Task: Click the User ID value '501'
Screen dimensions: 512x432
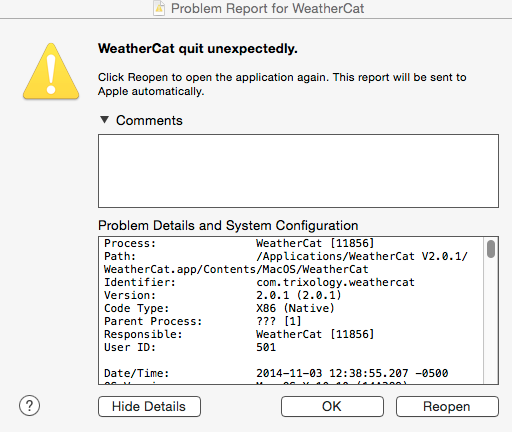Action: pyautogui.click(x=266, y=347)
